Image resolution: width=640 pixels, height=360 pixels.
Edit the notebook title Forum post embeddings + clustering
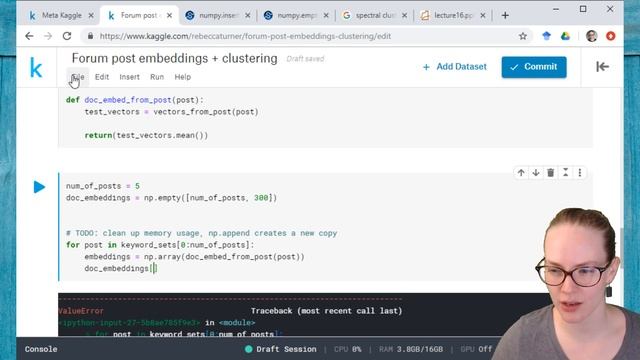pos(174,58)
